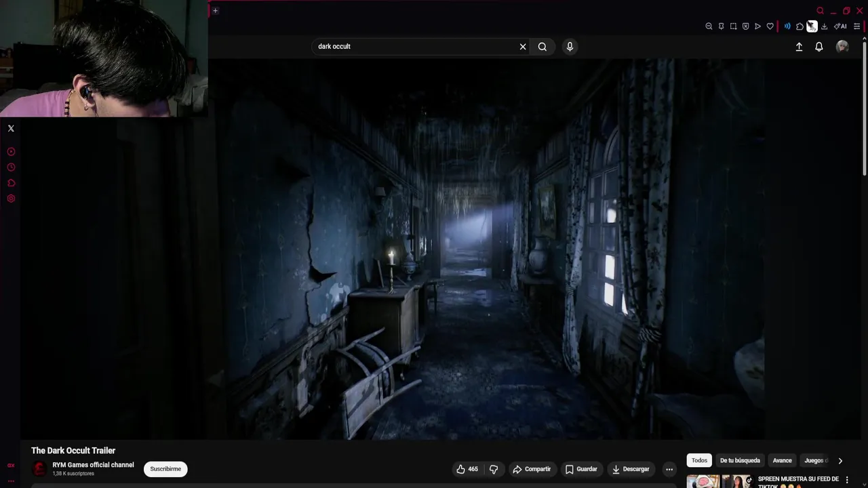Open the ad blocker shield icon
Viewport: 868px width, 488px height.
pos(745,26)
